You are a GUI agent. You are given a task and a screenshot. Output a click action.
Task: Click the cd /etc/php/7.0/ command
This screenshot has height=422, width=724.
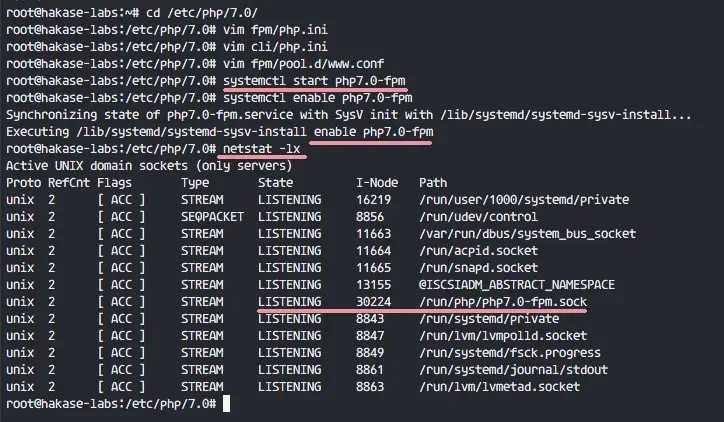(x=202, y=13)
